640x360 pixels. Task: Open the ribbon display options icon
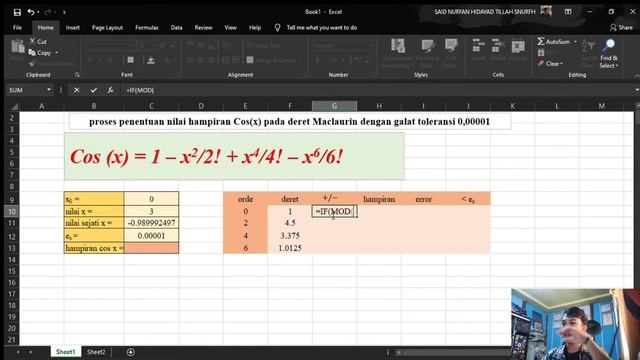click(568, 12)
